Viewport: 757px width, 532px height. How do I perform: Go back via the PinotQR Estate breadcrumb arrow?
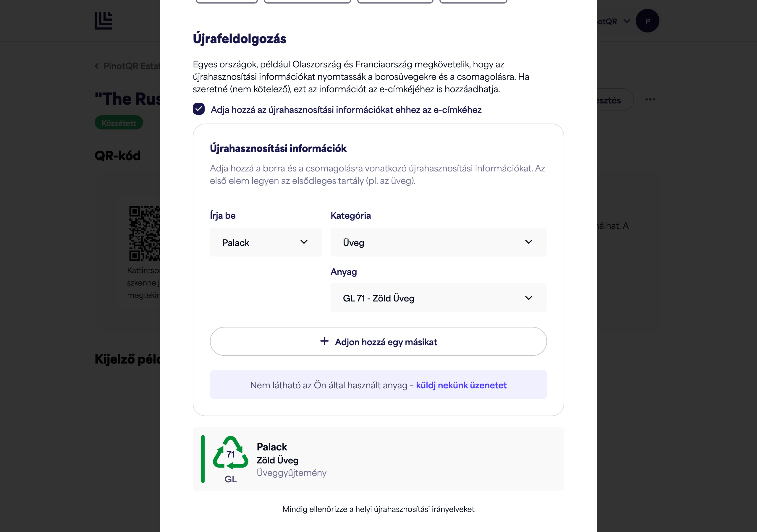pos(97,66)
